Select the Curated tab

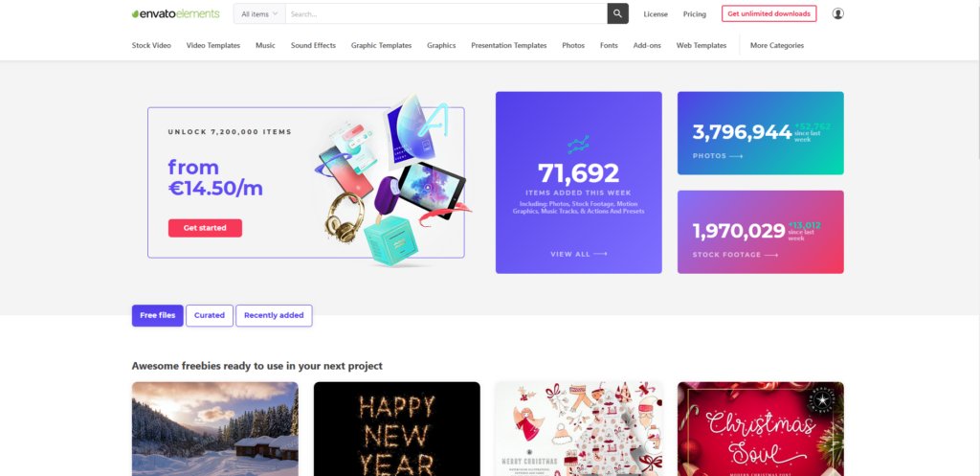pos(210,315)
